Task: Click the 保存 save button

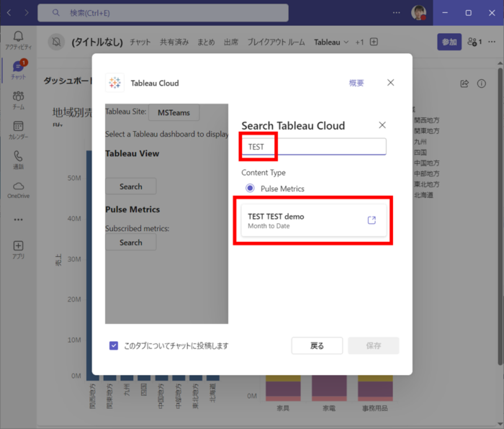Action: click(374, 346)
